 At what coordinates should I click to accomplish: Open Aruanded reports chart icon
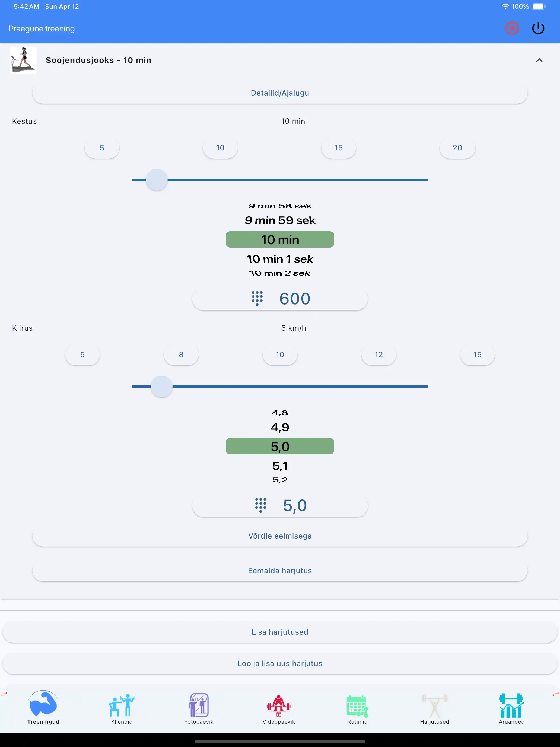click(511, 706)
